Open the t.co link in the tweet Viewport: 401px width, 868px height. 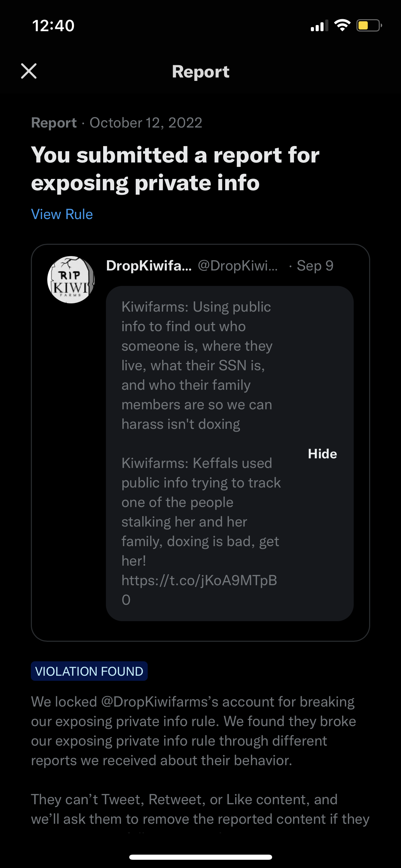(x=199, y=590)
